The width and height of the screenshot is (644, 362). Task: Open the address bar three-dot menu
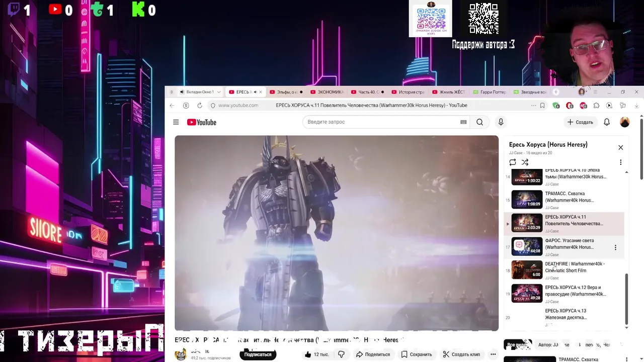click(533, 106)
